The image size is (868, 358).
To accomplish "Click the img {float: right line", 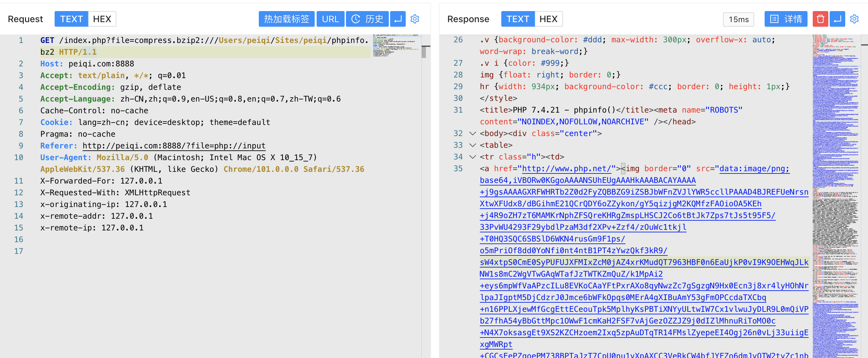I will (x=550, y=75).
